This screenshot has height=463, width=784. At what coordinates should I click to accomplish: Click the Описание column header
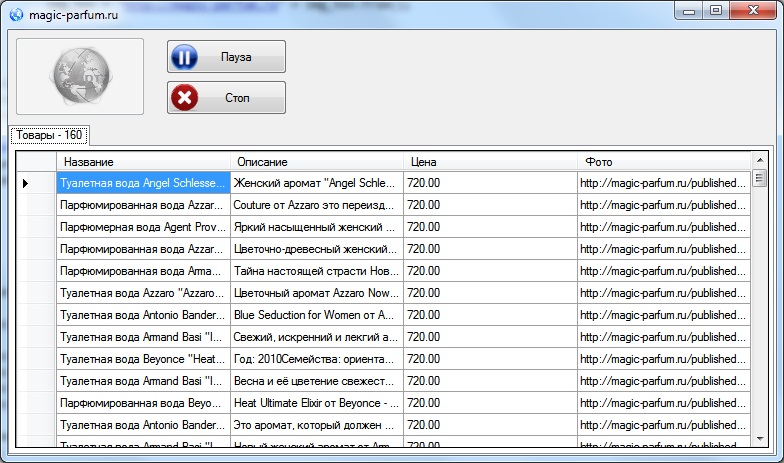coord(316,162)
